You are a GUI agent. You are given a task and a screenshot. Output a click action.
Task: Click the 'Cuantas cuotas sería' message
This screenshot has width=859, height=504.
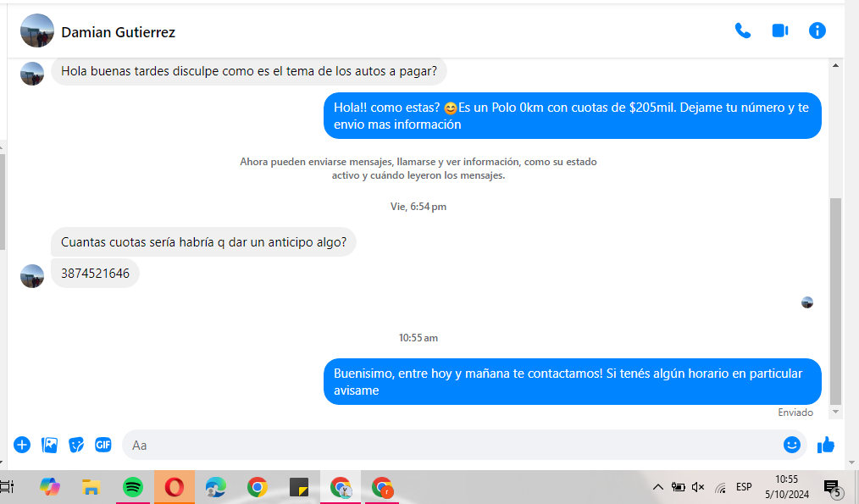(204, 242)
